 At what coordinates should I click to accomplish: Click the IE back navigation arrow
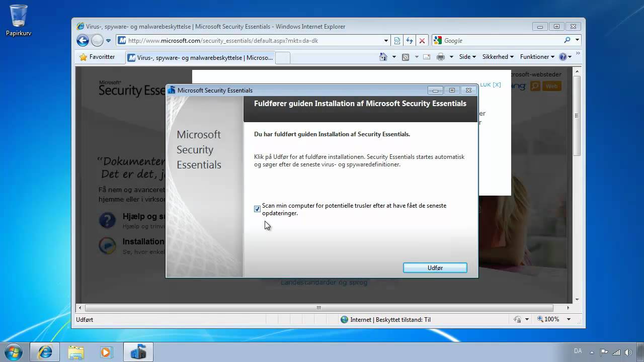(x=83, y=41)
